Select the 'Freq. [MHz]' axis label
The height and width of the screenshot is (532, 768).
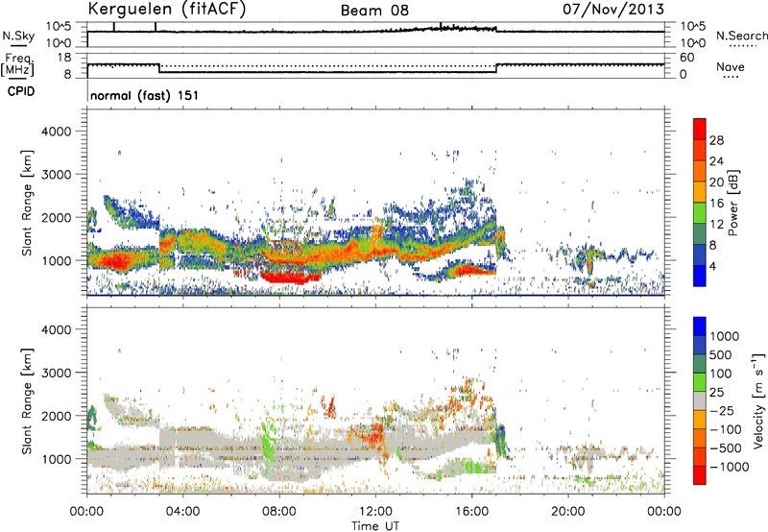17,64
